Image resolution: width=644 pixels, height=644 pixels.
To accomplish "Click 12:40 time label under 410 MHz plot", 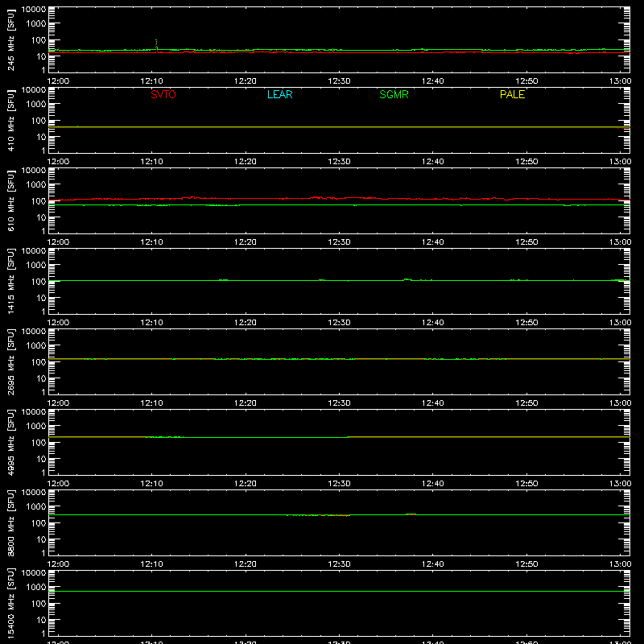I will point(432,162).
